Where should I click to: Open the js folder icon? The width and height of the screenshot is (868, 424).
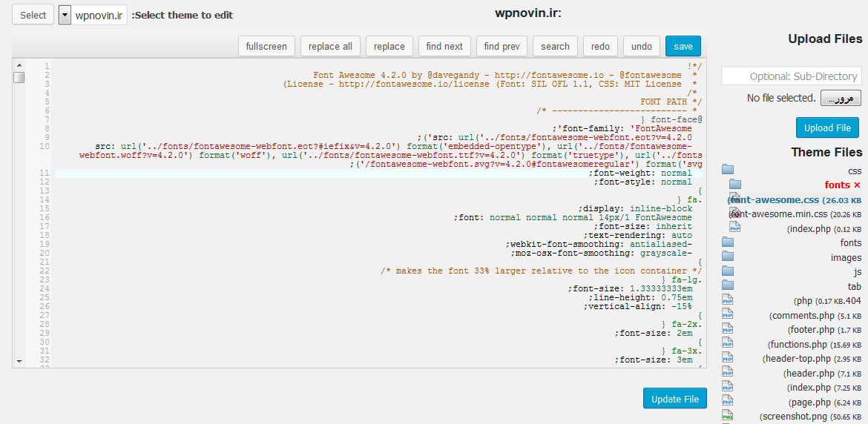click(727, 271)
